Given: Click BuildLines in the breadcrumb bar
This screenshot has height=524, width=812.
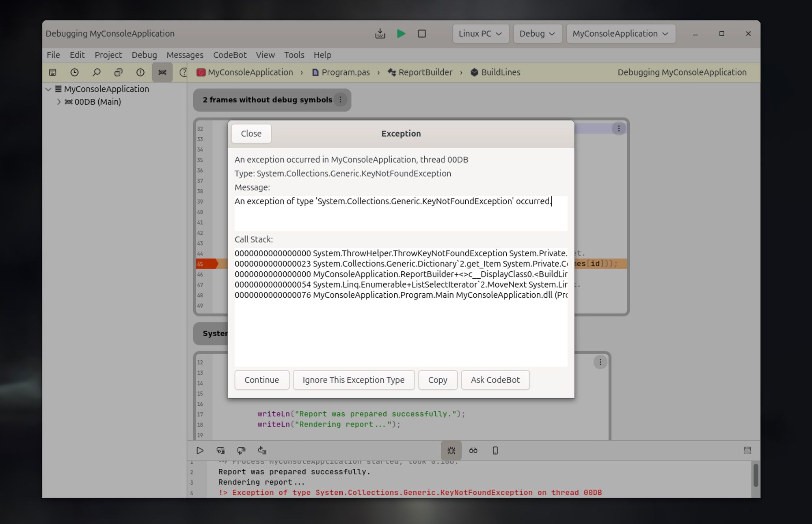Looking at the screenshot, I should tap(495, 72).
